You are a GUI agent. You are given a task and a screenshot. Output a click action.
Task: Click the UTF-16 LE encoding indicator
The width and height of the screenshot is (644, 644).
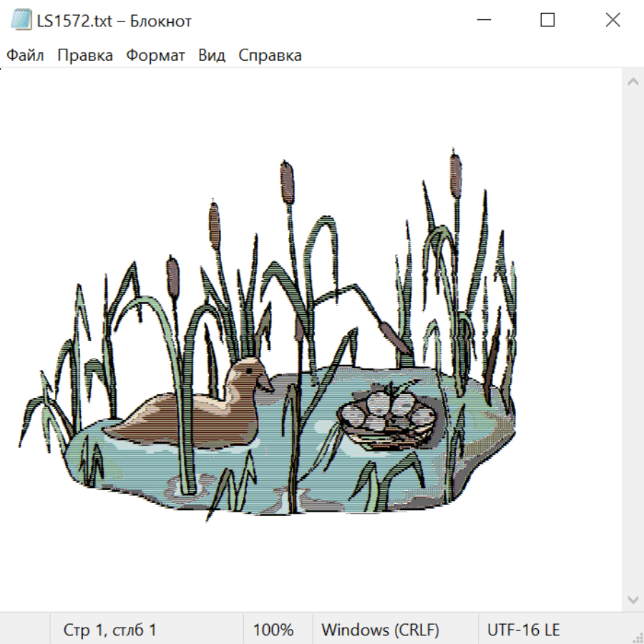[x=523, y=630]
